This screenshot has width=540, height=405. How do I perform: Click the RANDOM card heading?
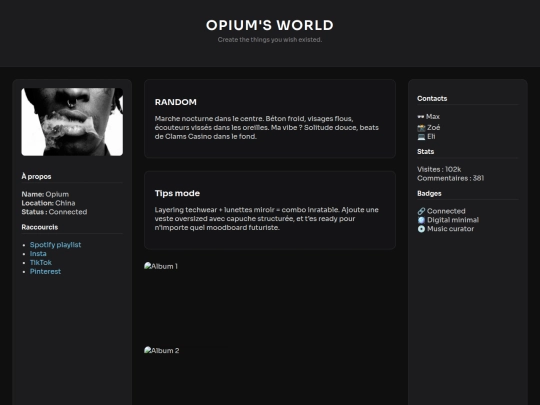[x=176, y=102]
